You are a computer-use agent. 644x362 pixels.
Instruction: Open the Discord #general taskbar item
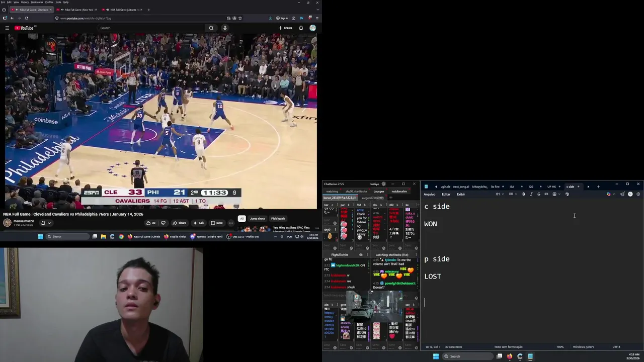(206, 236)
